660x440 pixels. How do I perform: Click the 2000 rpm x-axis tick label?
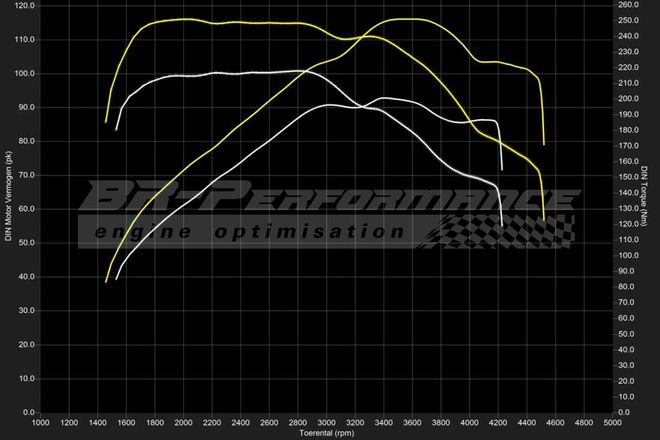click(x=184, y=423)
